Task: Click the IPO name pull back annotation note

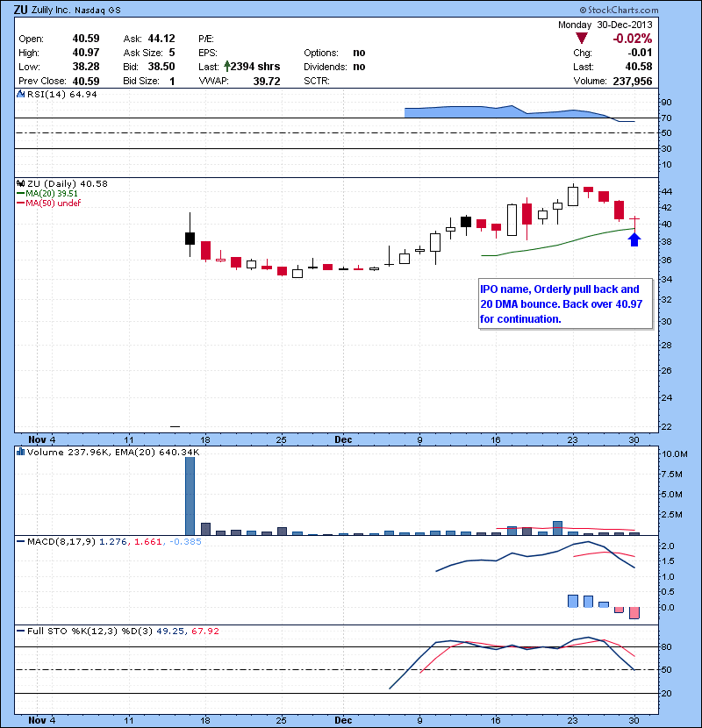Action: tap(565, 303)
